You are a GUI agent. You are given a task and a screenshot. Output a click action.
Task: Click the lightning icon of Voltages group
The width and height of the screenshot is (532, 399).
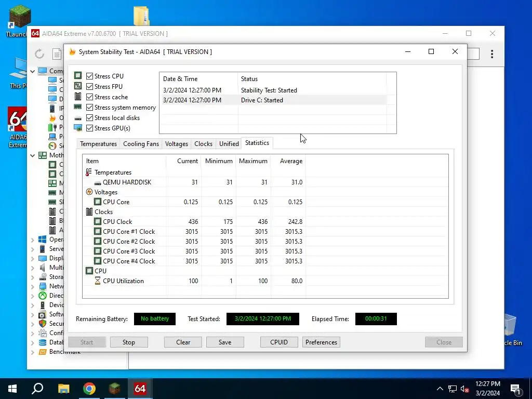point(89,192)
